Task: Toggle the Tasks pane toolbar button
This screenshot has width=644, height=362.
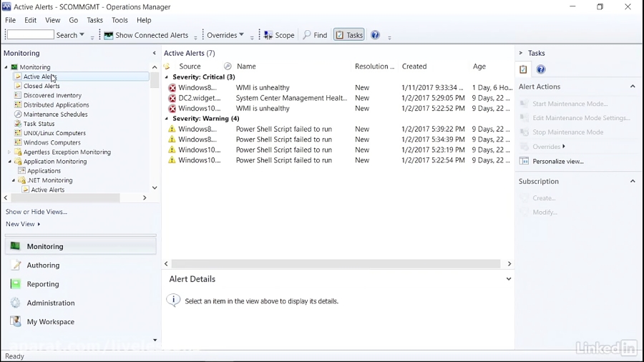Action: point(348,35)
